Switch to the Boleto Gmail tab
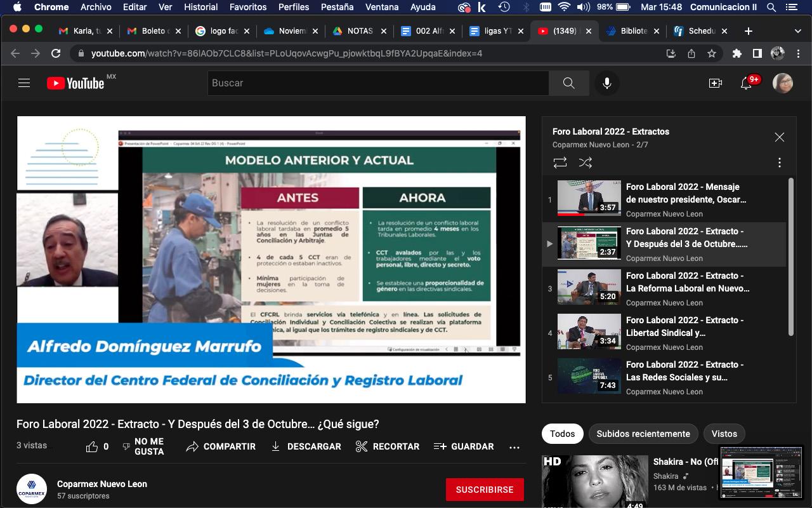 (x=153, y=30)
